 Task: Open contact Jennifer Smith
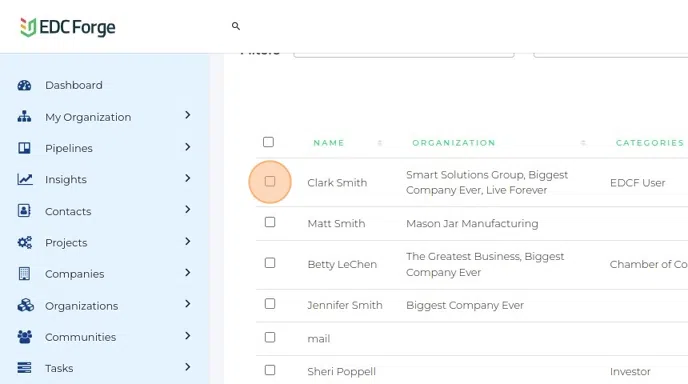coord(345,305)
